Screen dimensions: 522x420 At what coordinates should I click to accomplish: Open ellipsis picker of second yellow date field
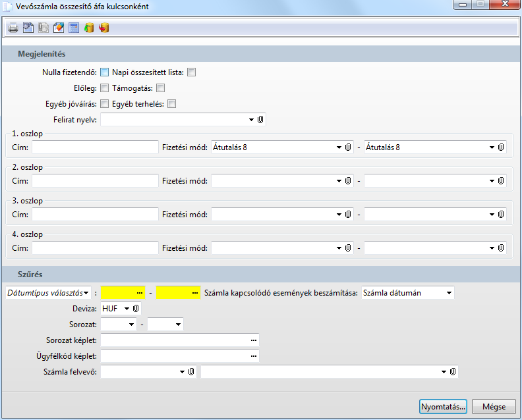[195, 293]
